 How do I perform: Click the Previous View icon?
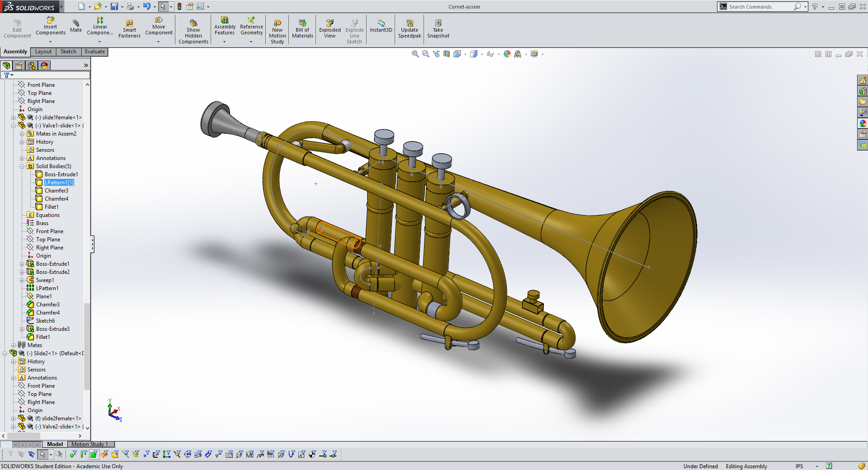coord(436,54)
